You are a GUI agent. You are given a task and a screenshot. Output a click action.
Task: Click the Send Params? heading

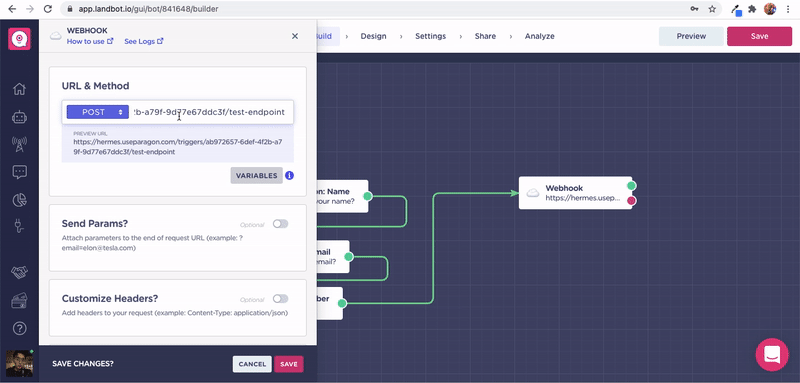click(x=94, y=224)
